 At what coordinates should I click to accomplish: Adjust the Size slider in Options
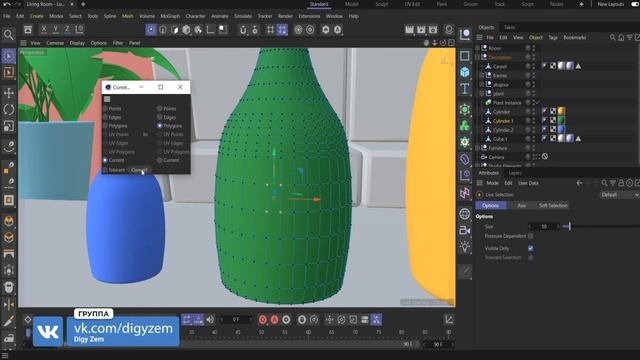point(600,226)
